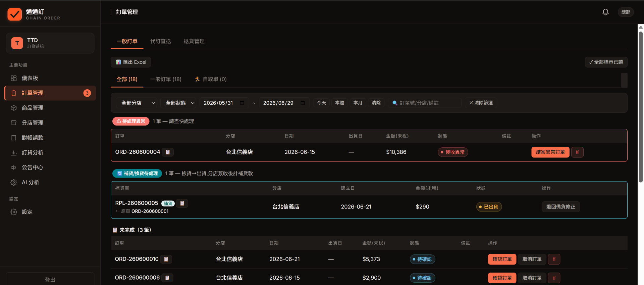Image resolution: width=644 pixels, height=285 pixels.
Task: Expand the 全部狀態 dropdown
Action: pyautogui.click(x=178, y=103)
